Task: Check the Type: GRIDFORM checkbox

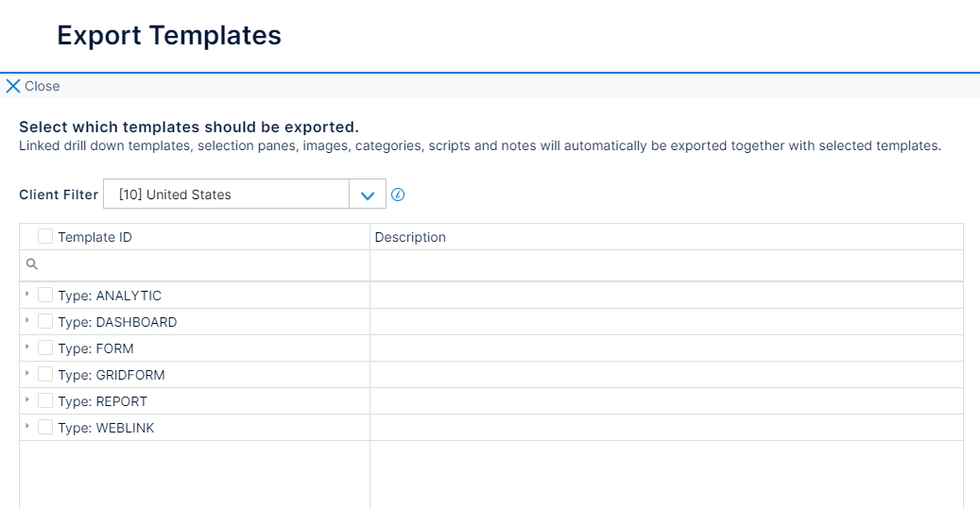Action: pyautogui.click(x=45, y=375)
